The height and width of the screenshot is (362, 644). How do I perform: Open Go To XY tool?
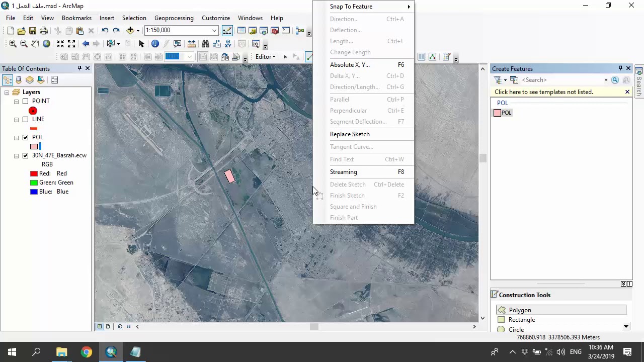pyautogui.click(x=228, y=44)
